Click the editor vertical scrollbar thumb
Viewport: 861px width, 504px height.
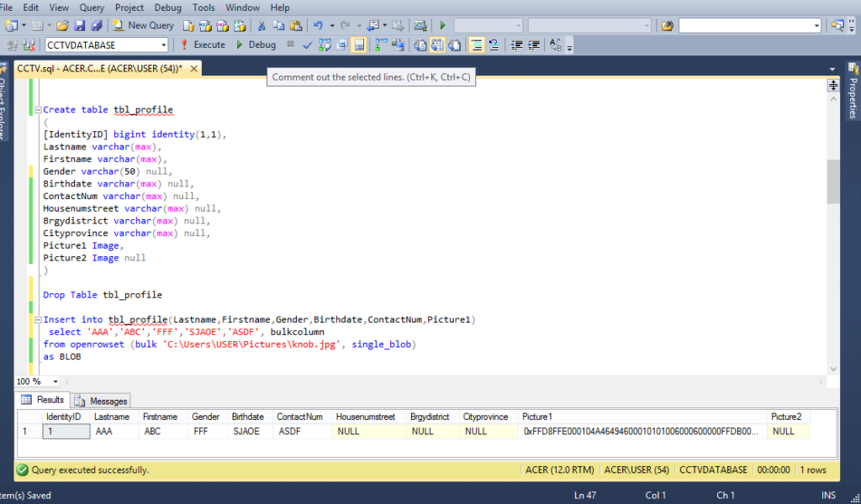(832, 181)
